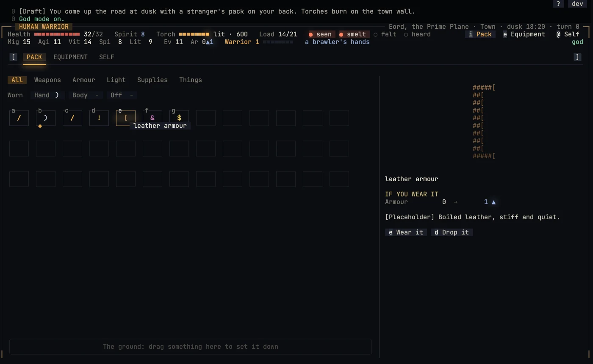Image resolution: width=593 pixels, height=364 pixels.
Task: Click the Warrior 1 experience bar
Action: pos(278,42)
